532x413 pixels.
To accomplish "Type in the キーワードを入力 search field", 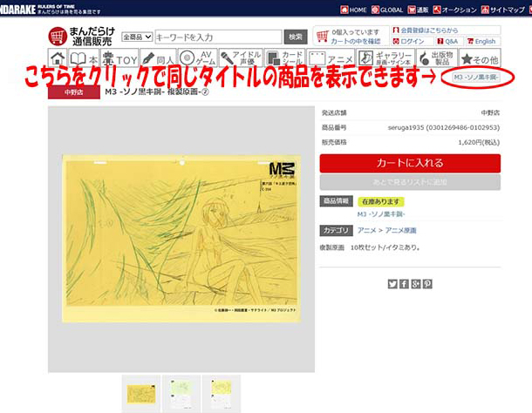I will pos(217,37).
